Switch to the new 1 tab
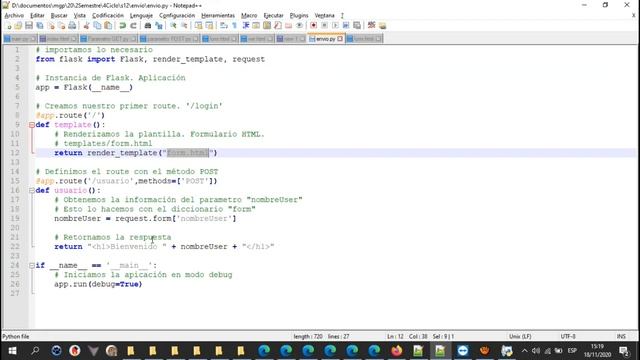Image resolution: width=640 pixels, height=360 pixels. [290, 39]
